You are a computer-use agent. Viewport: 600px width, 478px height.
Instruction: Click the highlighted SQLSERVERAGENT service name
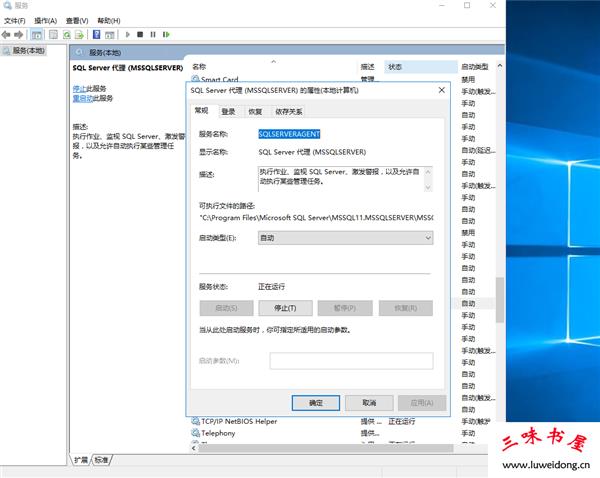tap(289, 134)
